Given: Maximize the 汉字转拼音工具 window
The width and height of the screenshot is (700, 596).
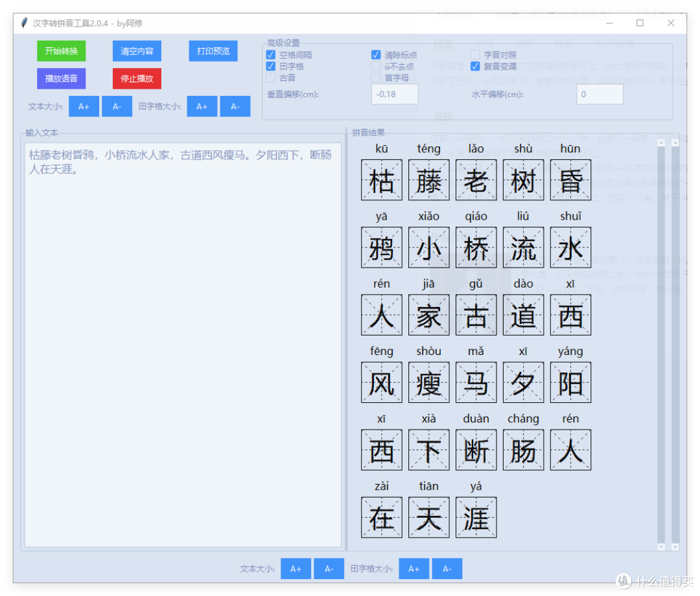Looking at the screenshot, I should [640, 23].
